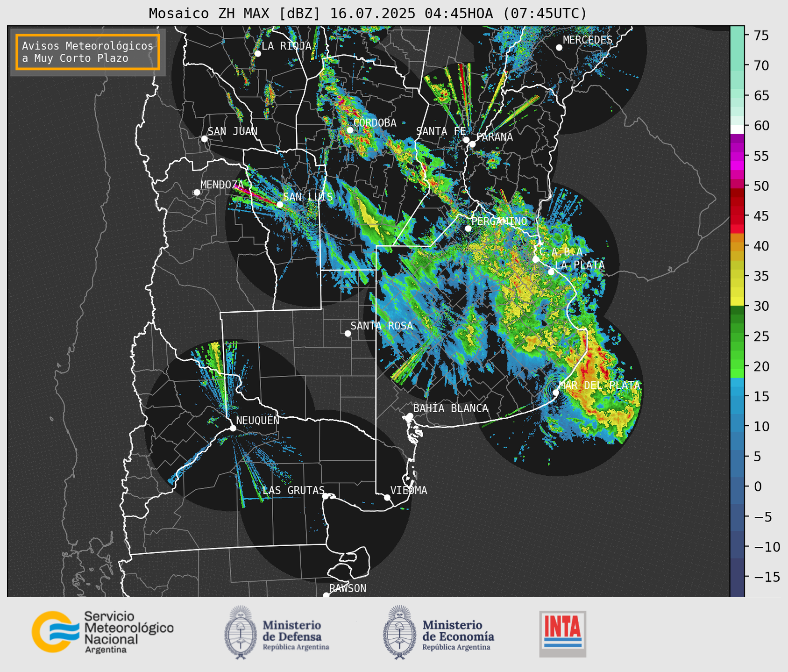The height and width of the screenshot is (672, 788).
Task: Click the Ministerio de Economía emblem
Action: tap(399, 633)
